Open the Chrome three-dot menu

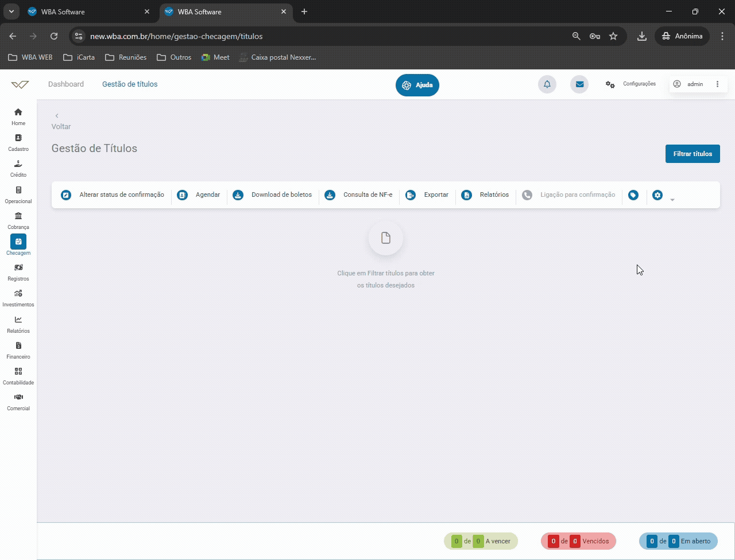click(x=721, y=36)
